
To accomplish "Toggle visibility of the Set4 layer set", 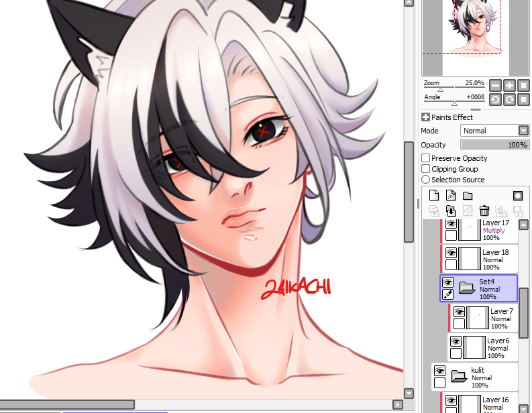I will click(448, 282).
